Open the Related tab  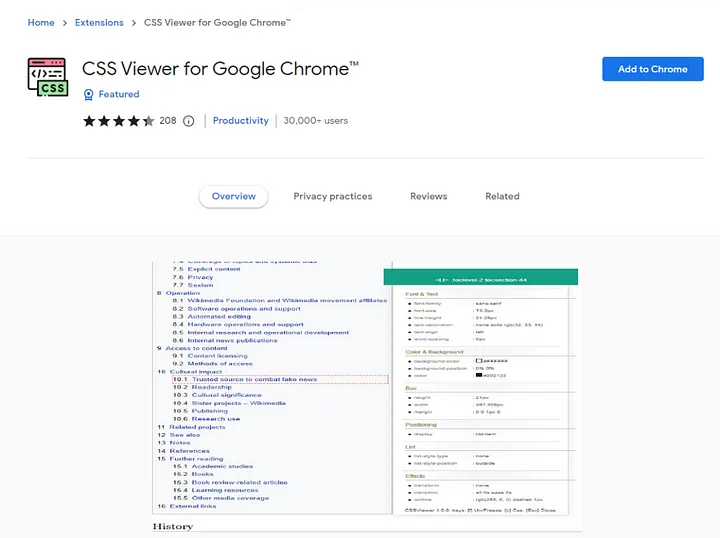coord(502,196)
